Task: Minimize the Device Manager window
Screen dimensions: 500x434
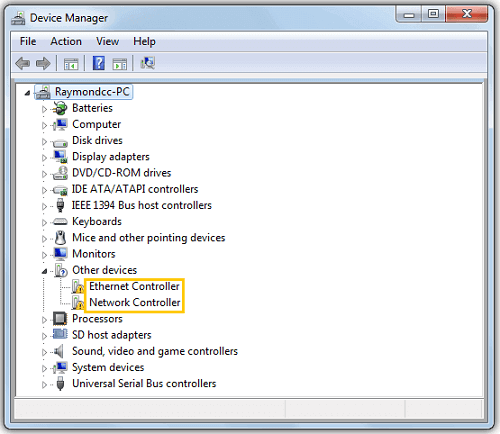Action: [x=409, y=14]
